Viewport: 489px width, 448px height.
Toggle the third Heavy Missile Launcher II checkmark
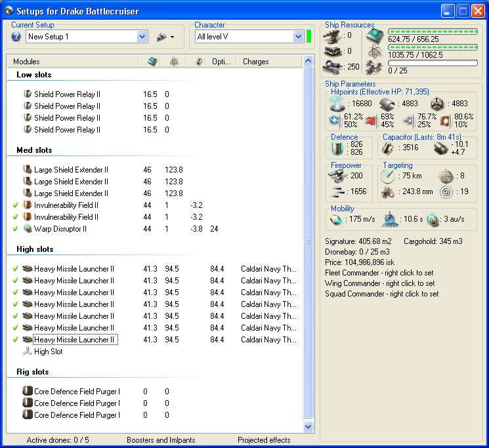pyautogui.click(x=15, y=293)
